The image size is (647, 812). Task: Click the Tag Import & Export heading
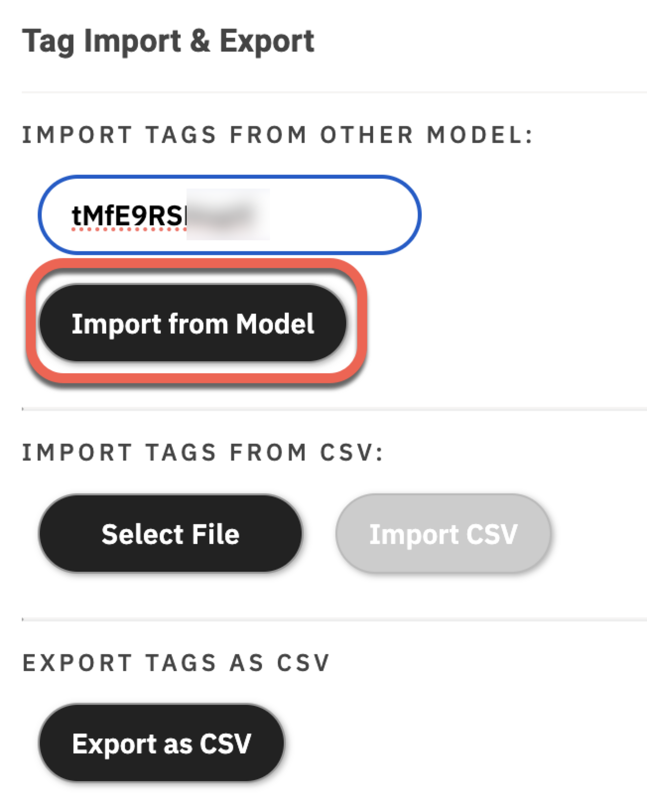(x=169, y=41)
